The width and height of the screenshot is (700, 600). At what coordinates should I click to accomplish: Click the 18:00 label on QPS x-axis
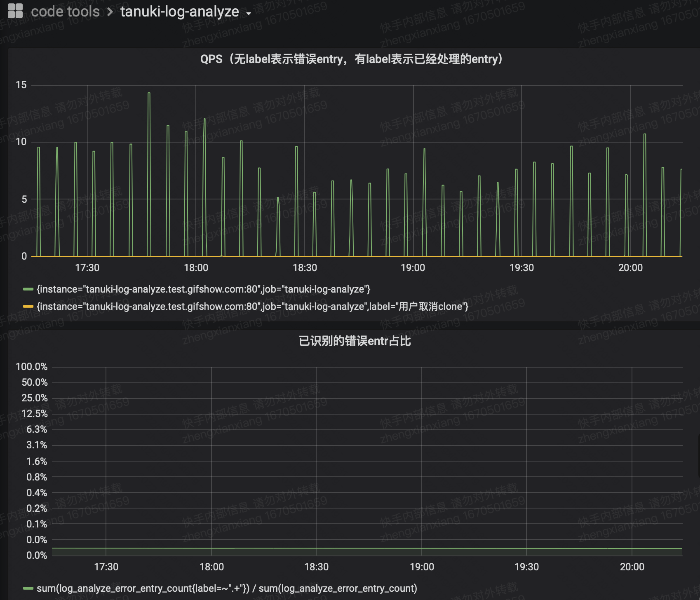pos(196,268)
